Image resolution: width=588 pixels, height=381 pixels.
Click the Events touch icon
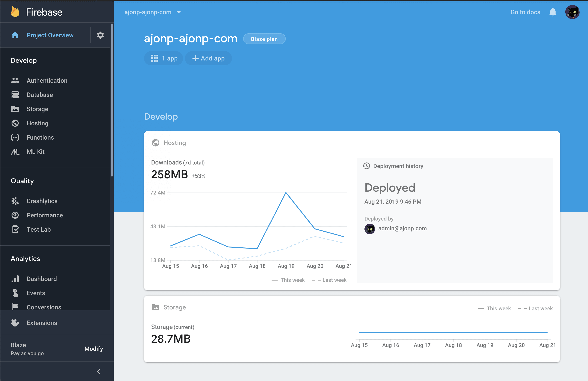(15, 293)
